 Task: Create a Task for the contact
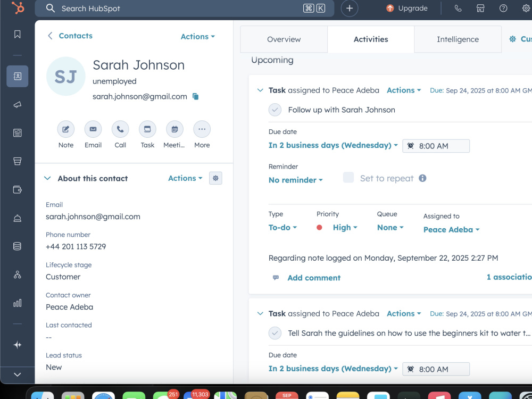(x=147, y=129)
